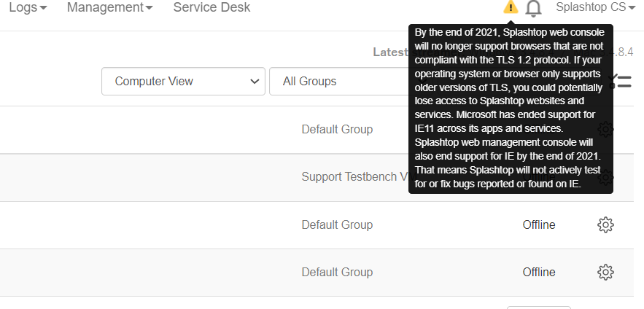Click Default Group in the fourth row
This screenshot has width=644, height=309.
pyautogui.click(x=337, y=272)
